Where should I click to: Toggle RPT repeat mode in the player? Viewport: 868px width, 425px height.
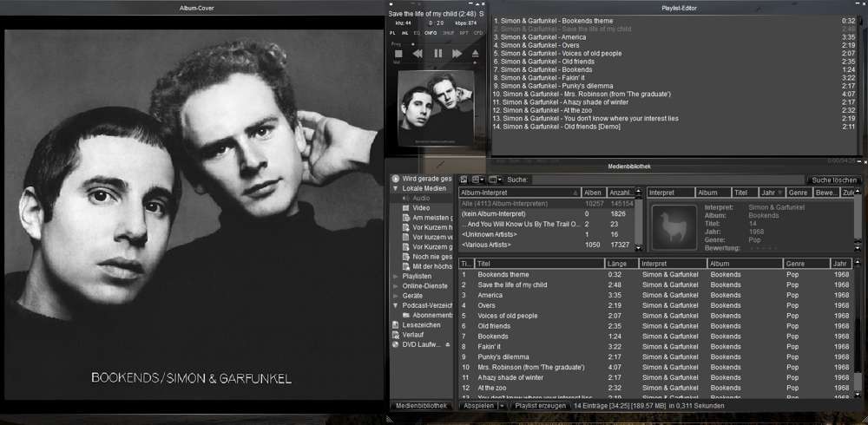point(464,33)
